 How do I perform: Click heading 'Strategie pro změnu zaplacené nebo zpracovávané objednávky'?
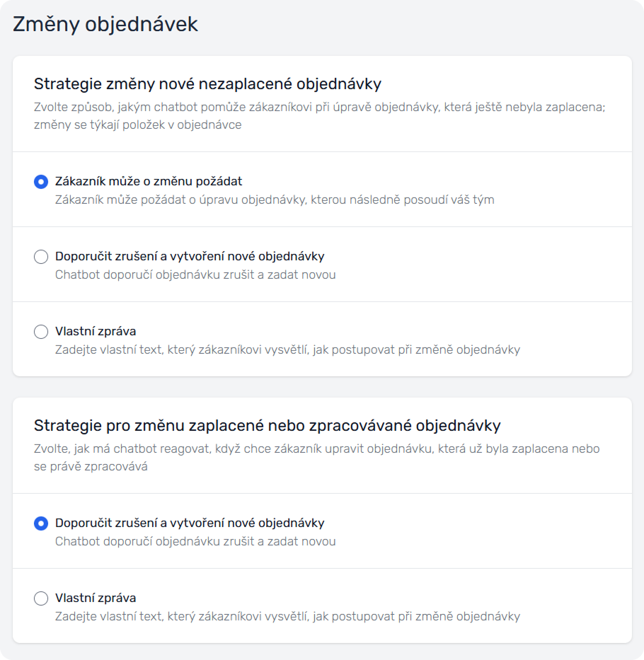coord(268,426)
